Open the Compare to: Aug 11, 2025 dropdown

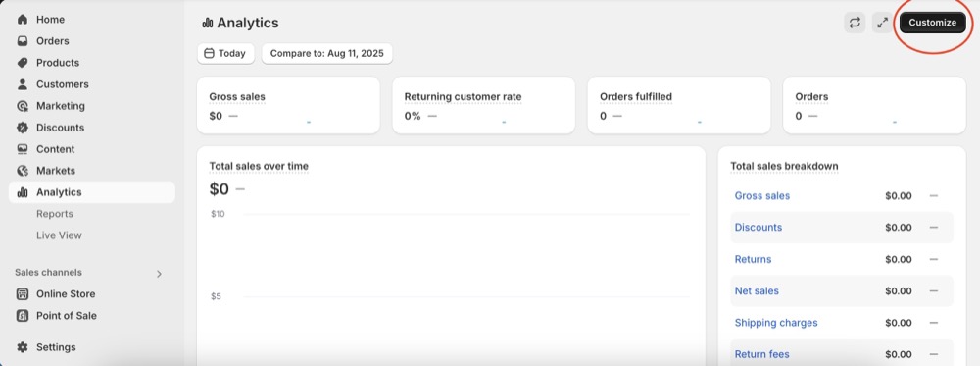[327, 53]
